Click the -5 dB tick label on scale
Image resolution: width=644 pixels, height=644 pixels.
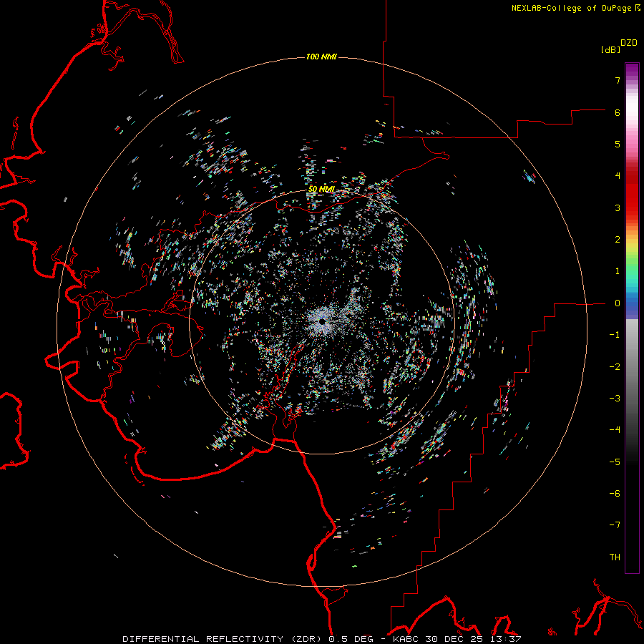(615, 462)
